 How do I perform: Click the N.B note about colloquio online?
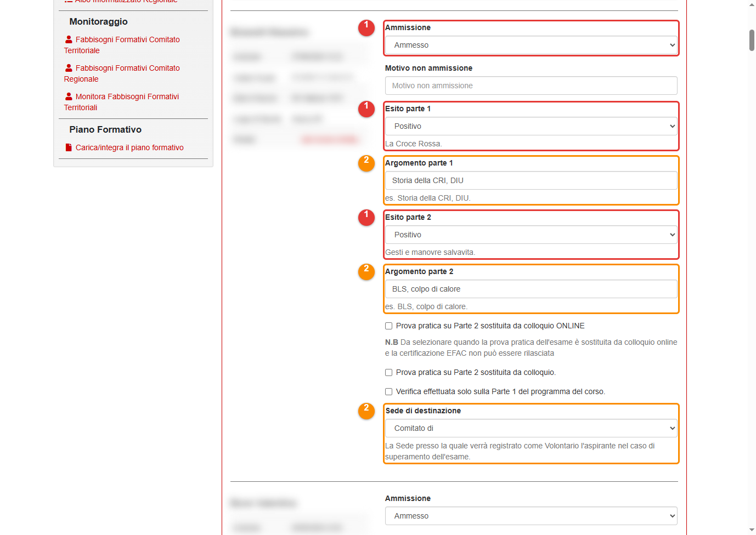531,348
